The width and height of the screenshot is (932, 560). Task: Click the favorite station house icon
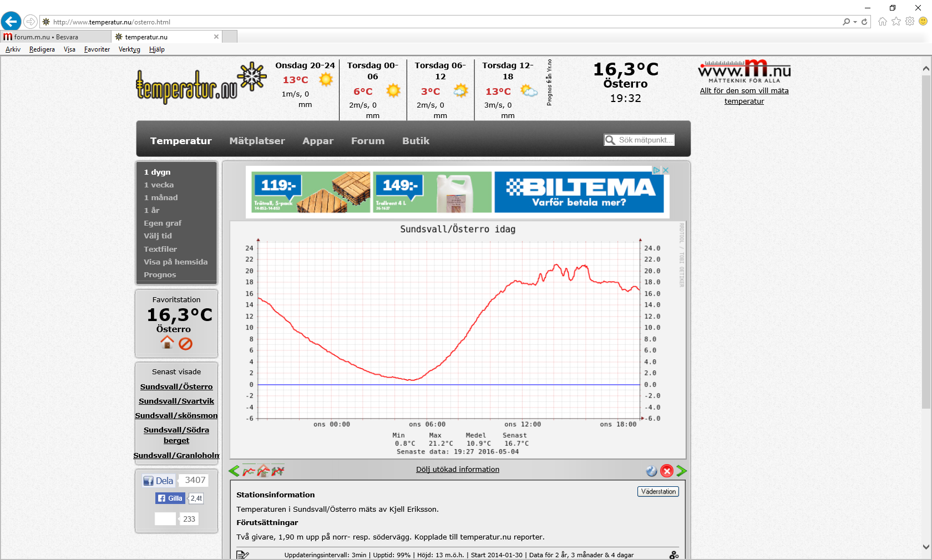tap(167, 343)
